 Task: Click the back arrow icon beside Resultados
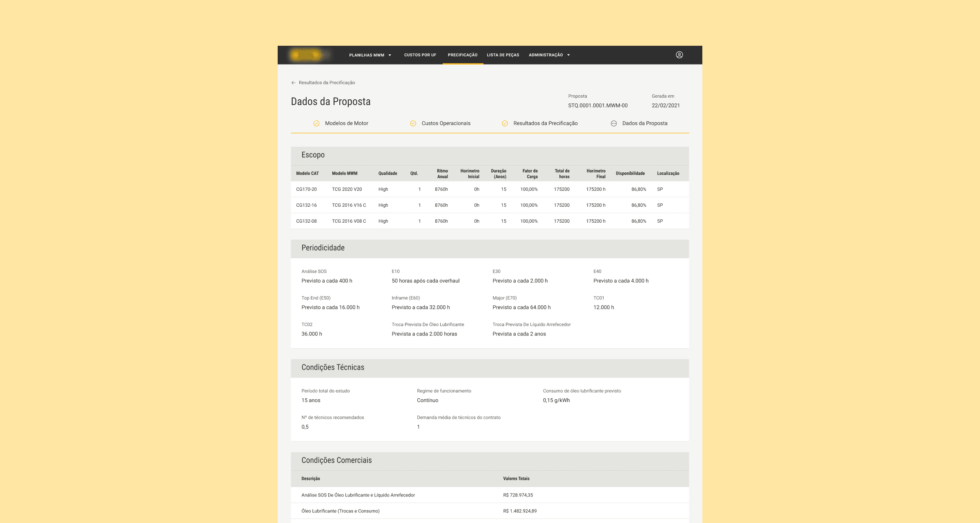click(x=293, y=83)
